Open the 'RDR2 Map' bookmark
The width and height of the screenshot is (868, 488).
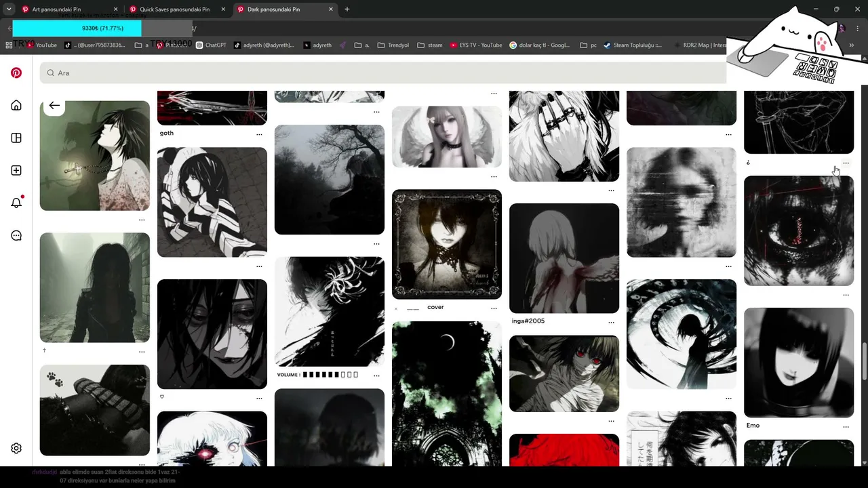tap(699, 45)
